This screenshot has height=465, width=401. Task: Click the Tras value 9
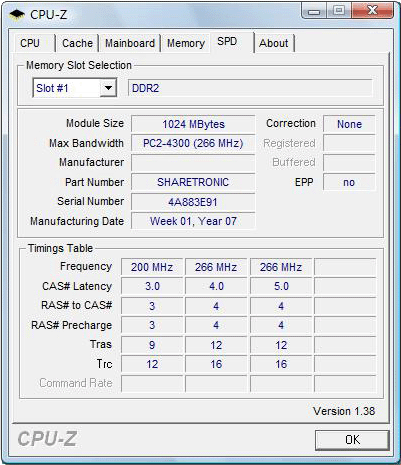point(152,345)
